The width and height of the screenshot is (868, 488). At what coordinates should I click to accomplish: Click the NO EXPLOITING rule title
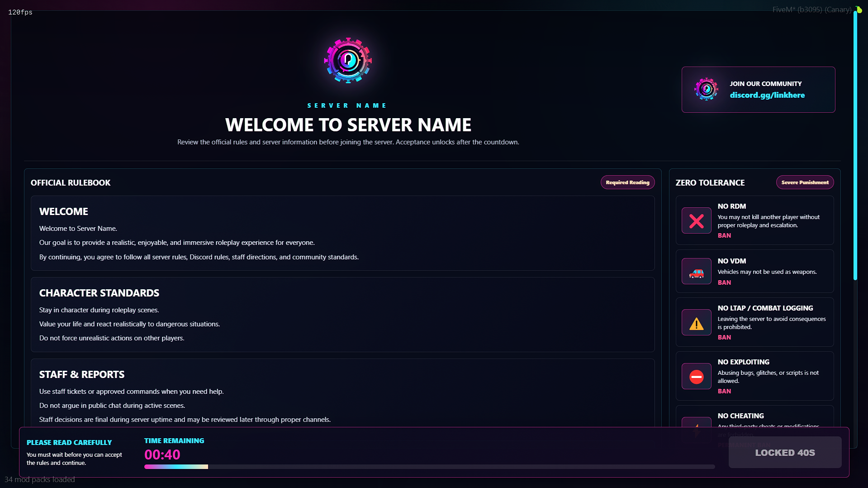(743, 362)
